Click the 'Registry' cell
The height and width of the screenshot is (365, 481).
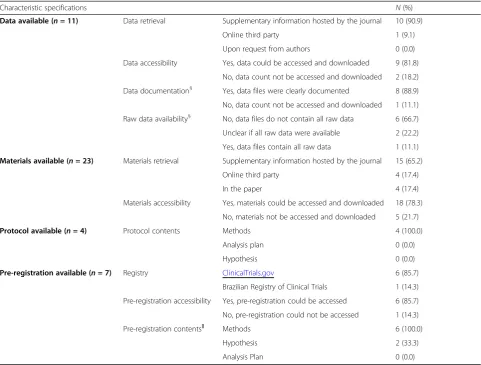point(135,273)
